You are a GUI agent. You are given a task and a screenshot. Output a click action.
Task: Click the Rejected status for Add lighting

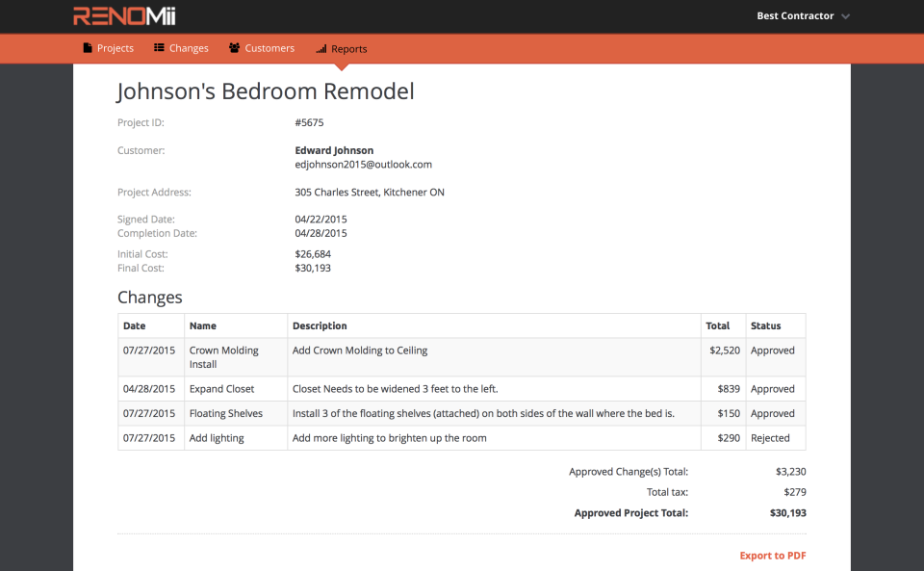(772, 437)
